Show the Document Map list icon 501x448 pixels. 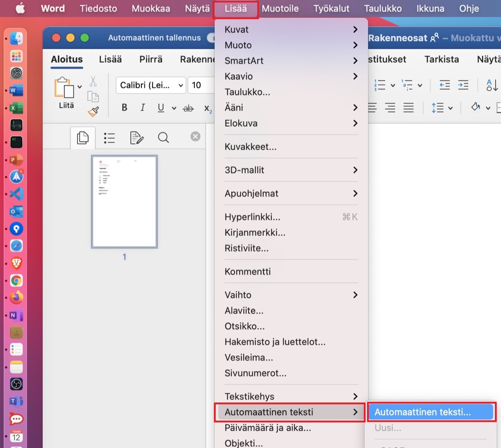[x=110, y=138]
